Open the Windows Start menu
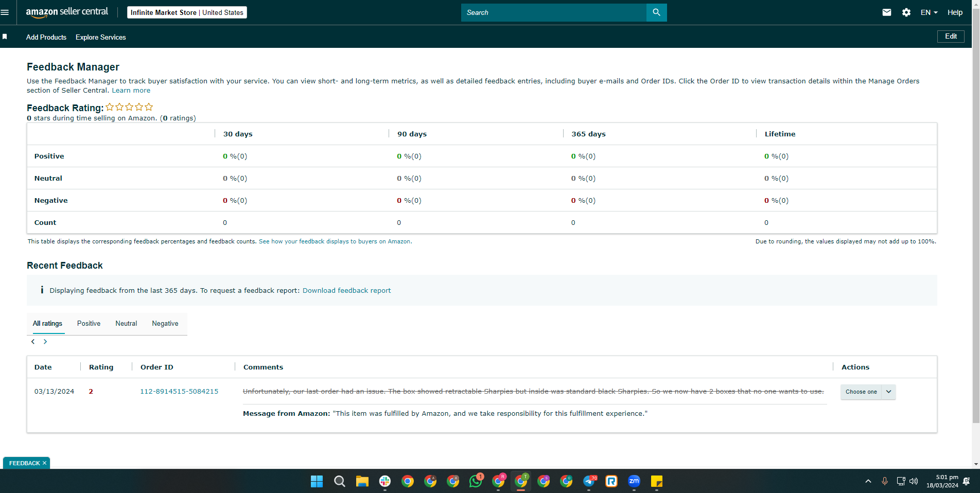The image size is (980, 493). [x=317, y=481]
